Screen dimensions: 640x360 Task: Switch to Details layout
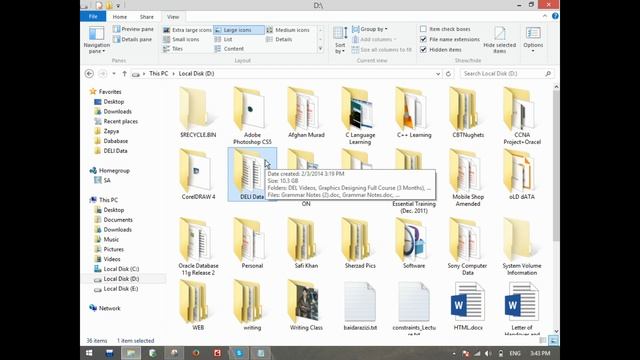tap(279, 39)
